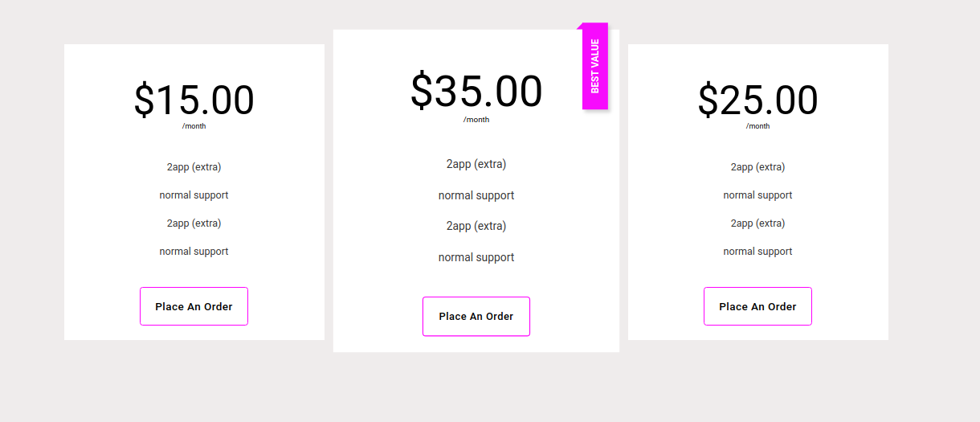Click the Best Value ribbon badge
The height and width of the screenshot is (422, 980).
click(x=595, y=66)
